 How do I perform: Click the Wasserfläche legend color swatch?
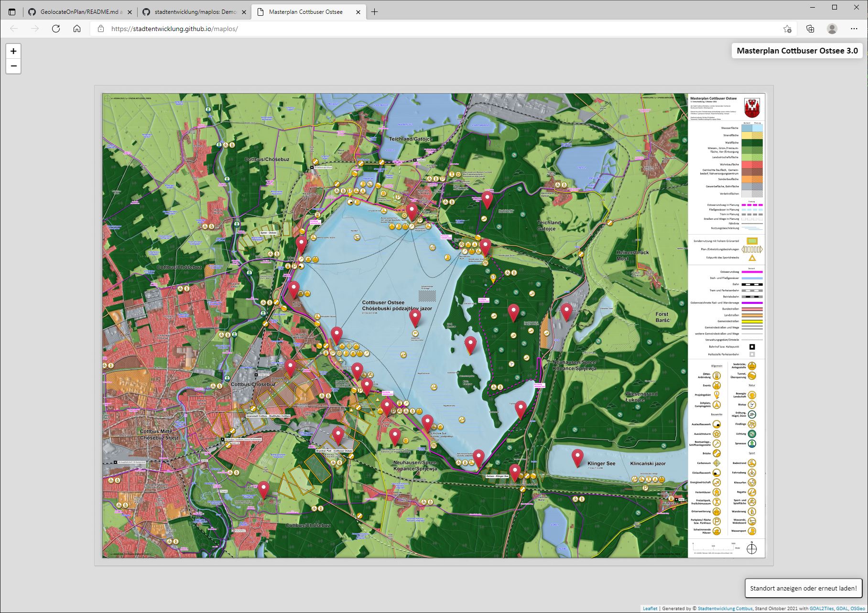point(752,128)
